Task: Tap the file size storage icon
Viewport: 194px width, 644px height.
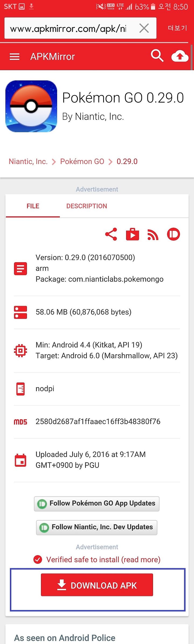Action: click(20, 312)
